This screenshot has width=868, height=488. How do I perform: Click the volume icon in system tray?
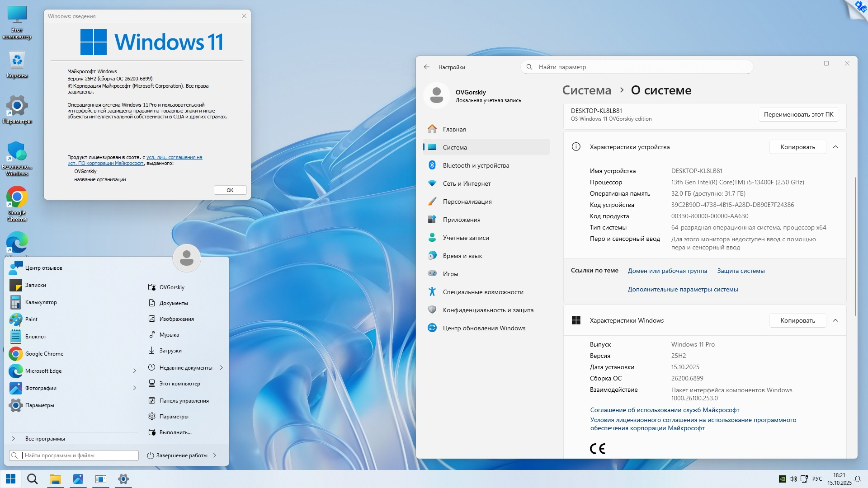pos(793,479)
